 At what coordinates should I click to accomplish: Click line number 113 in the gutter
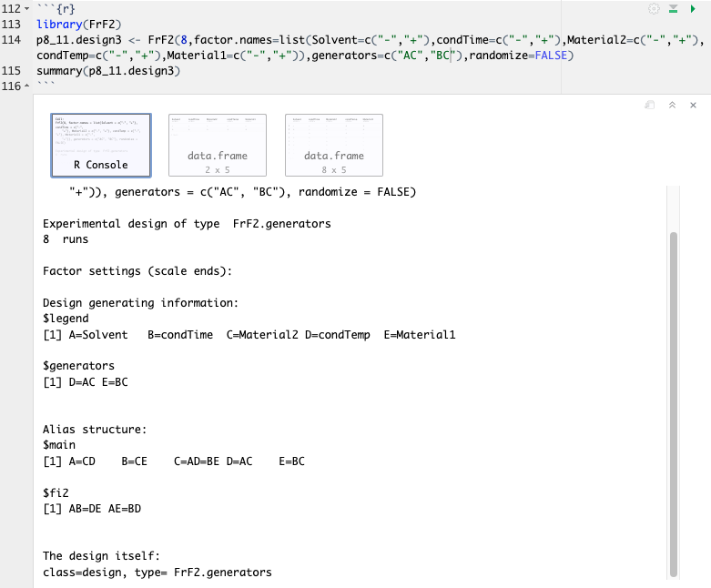coord(12,24)
